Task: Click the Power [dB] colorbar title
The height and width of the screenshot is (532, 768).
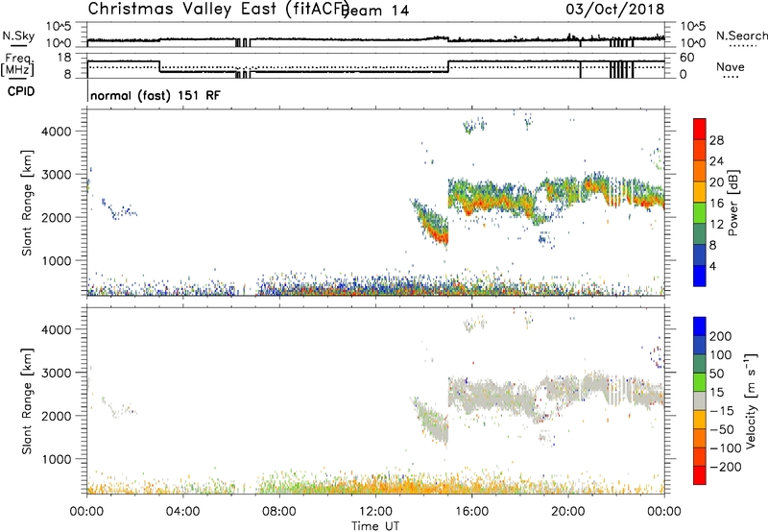Action: 732,203
